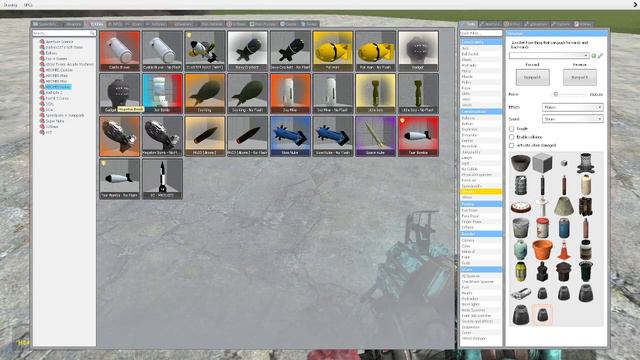
Task: Select the clock model thumbnail
Action: pyautogui.click(x=521, y=207)
